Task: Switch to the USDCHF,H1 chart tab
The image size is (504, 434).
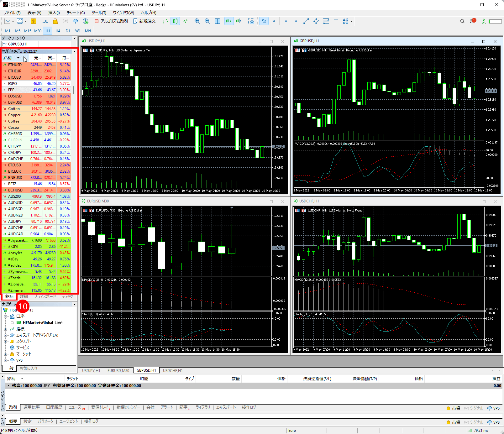Action: coord(173,370)
